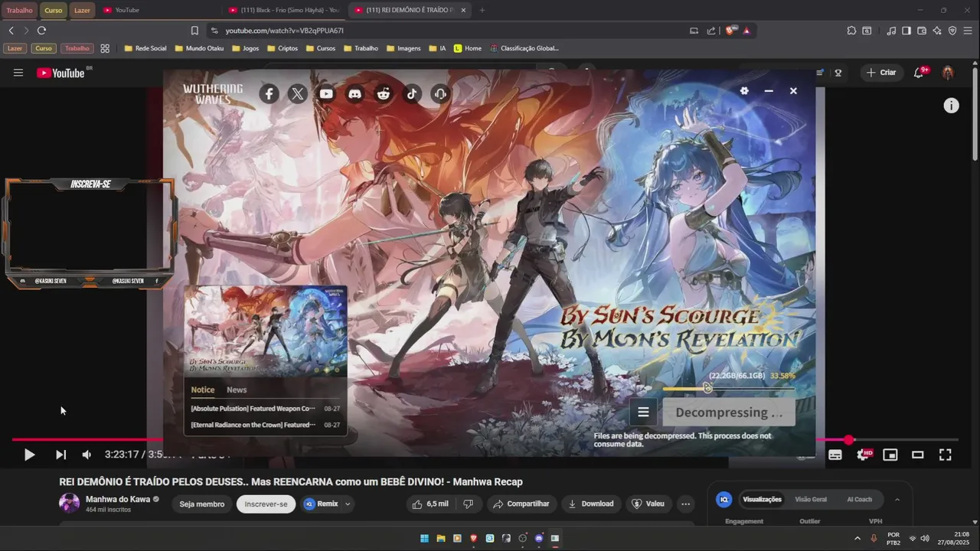Show hidden system tray icons
The width and height of the screenshot is (980, 551).
coord(857,538)
